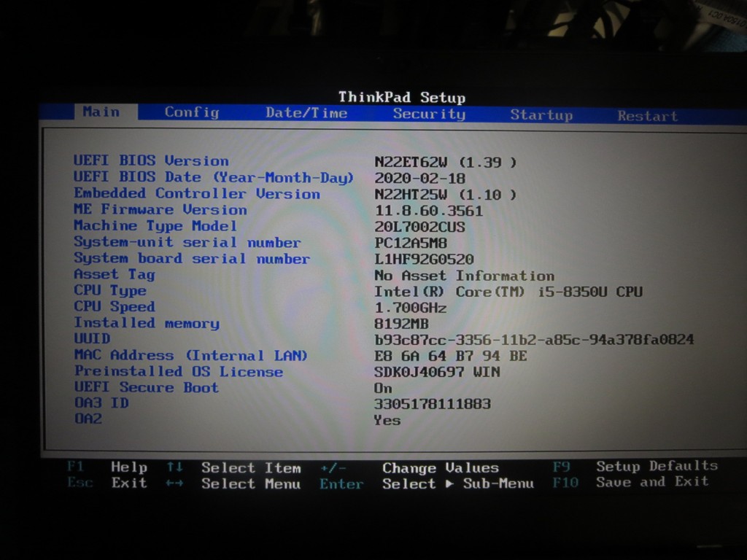Click Embedded Controller Version label

[197, 193]
